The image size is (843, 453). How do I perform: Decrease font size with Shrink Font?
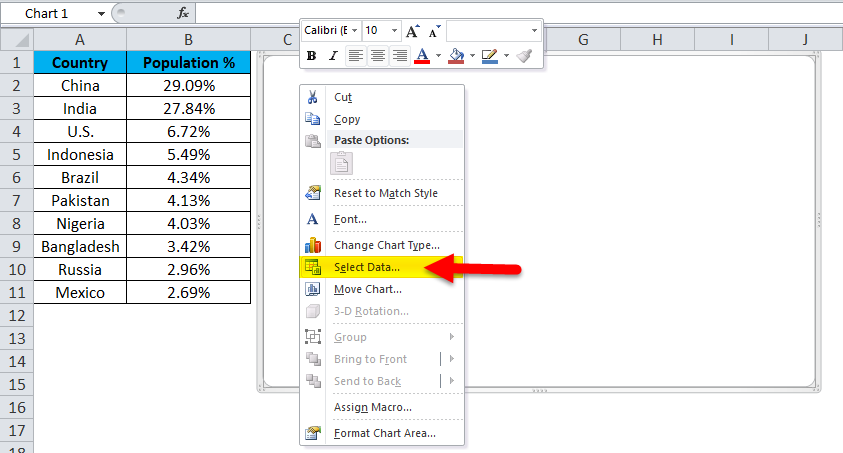tap(434, 31)
